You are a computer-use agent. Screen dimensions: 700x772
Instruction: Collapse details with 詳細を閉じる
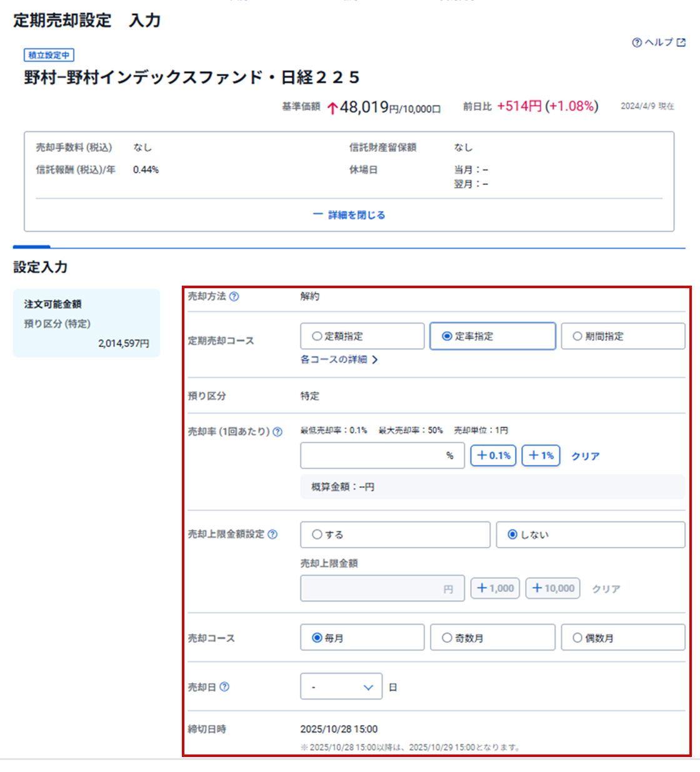349,215
